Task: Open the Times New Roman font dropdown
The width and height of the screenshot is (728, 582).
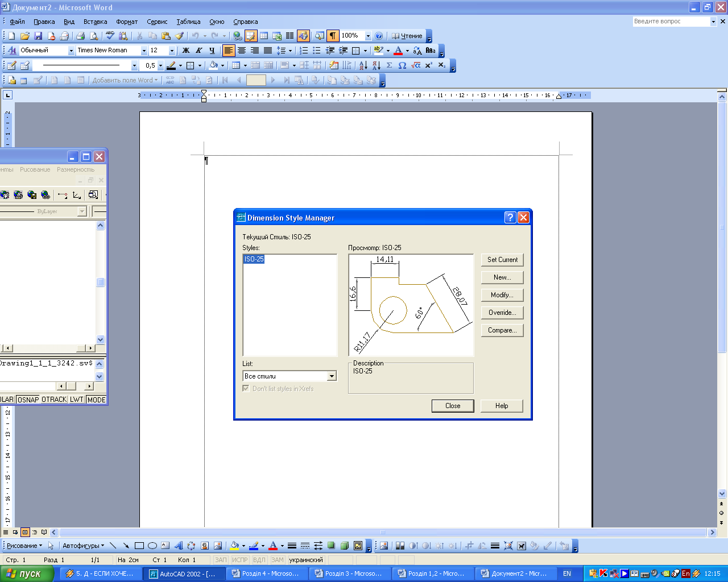Action: click(x=144, y=51)
